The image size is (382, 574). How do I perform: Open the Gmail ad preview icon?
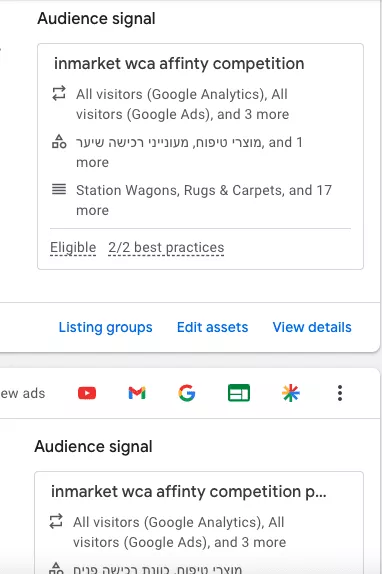click(137, 393)
